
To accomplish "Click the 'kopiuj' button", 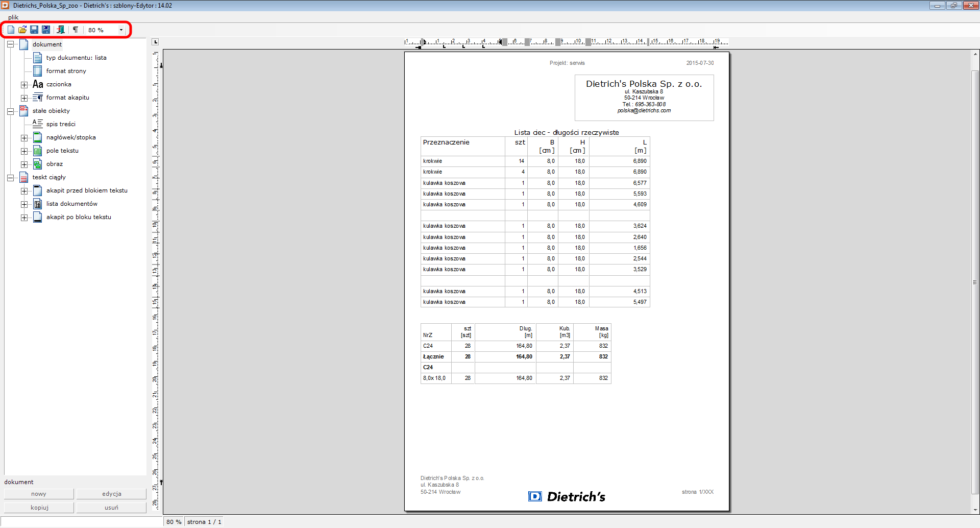I will [x=39, y=508].
